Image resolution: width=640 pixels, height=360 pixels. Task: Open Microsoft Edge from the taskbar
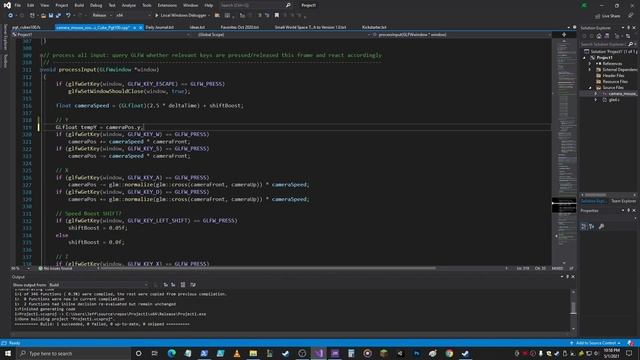point(171,353)
